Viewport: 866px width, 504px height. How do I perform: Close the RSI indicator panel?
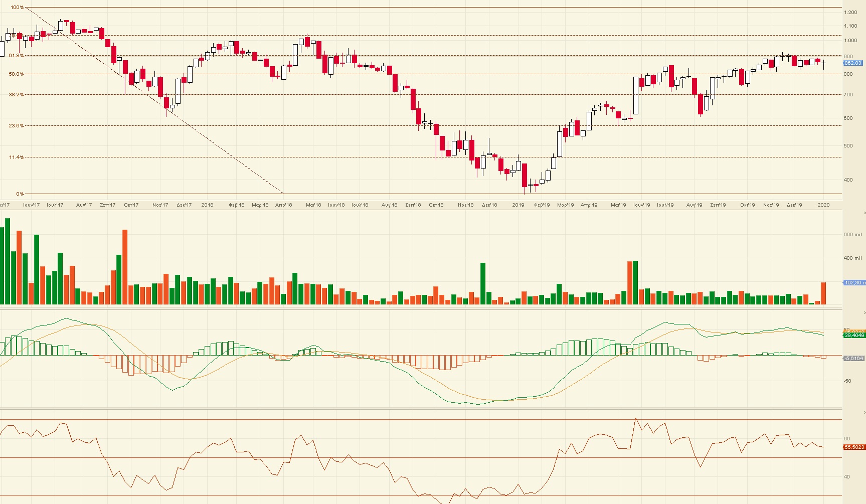click(x=864, y=412)
